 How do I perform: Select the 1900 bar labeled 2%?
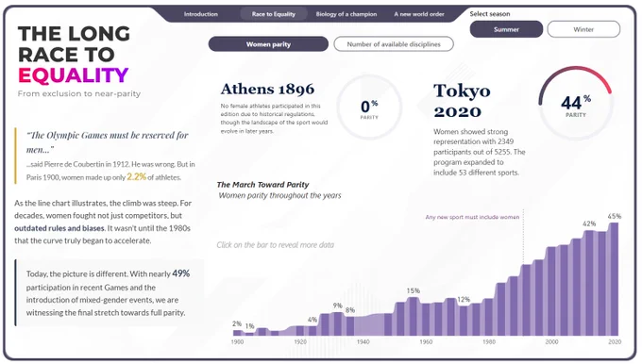(237, 333)
